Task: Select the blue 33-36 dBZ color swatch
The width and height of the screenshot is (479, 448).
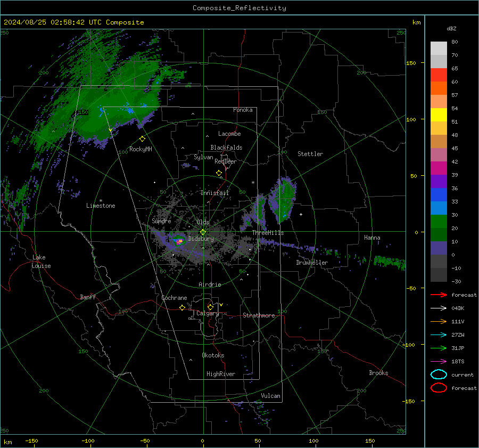Action: pyautogui.click(x=439, y=194)
